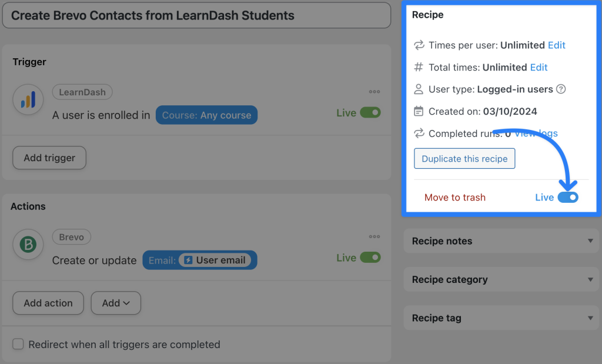The width and height of the screenshot is (602, 364).
Task: Click the repeat icon beside Times per user
Action: 419,45
